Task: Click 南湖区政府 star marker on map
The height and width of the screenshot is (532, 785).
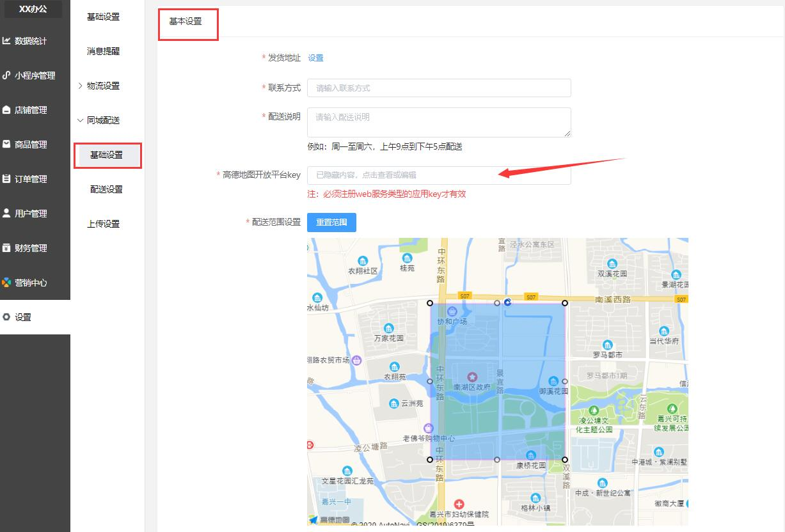Action: (x=473, y=377)
